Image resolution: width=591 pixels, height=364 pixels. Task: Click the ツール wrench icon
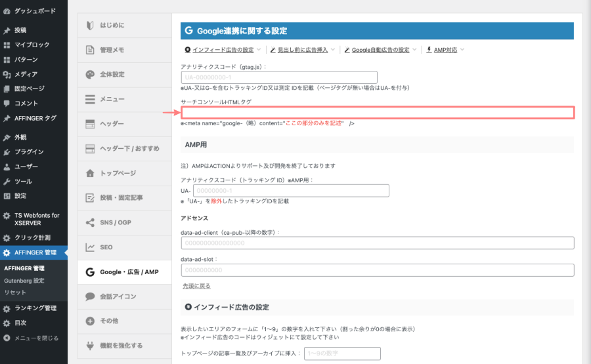click(7, 182)
